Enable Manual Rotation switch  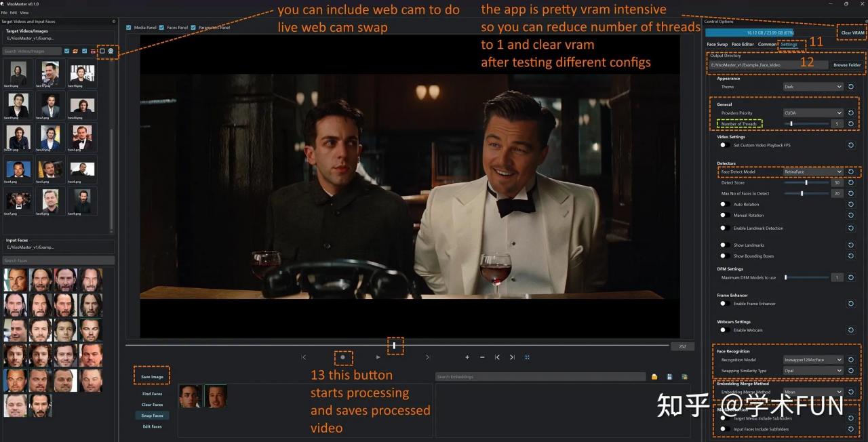pyautogui.click(x=724, y=215)
